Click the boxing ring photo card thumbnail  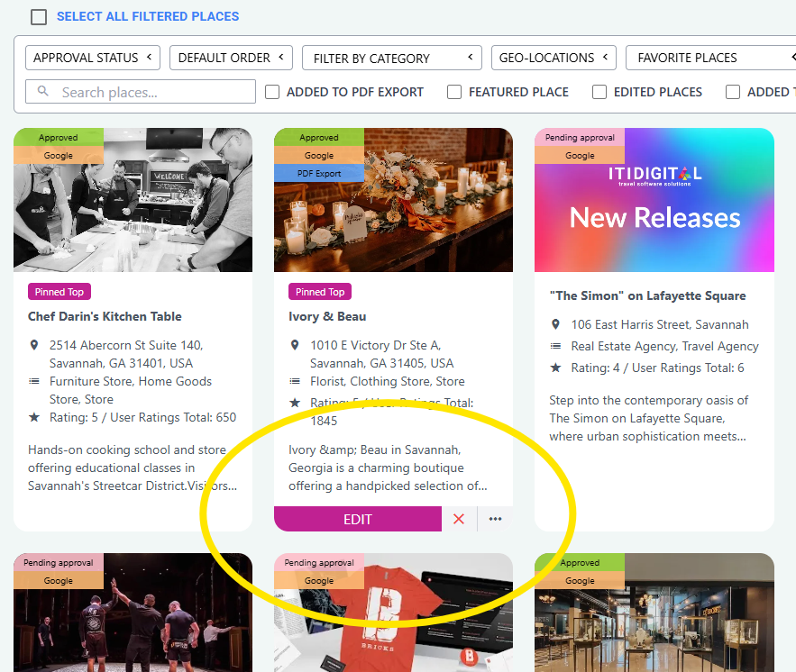(133, 613)
